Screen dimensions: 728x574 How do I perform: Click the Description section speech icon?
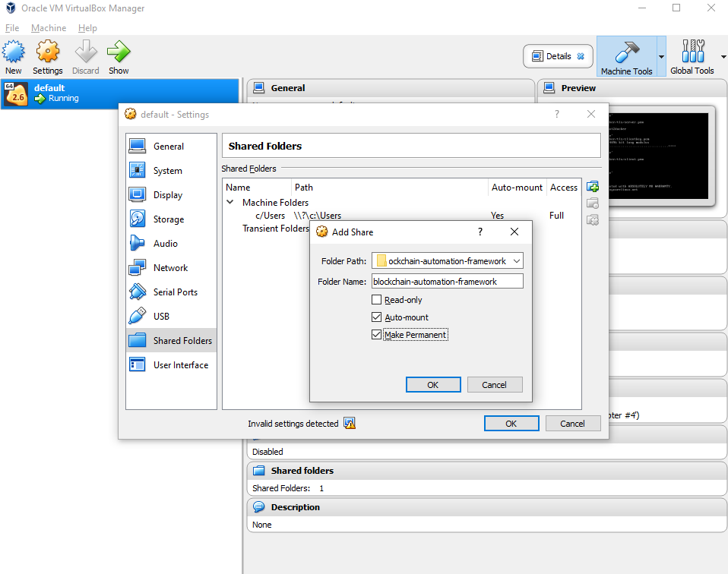point(258,506)
